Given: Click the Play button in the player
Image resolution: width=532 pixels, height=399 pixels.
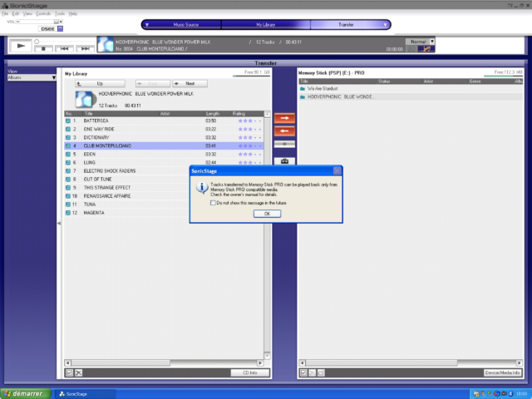Looking at the screenshot, I should pyautogui.click(x=21, y=46).
